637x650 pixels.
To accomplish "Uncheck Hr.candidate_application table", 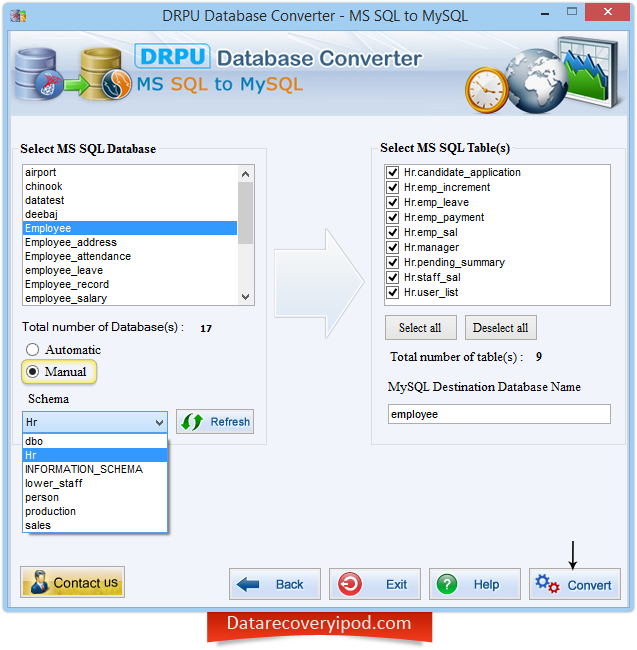I will click(x=392, y=172).
